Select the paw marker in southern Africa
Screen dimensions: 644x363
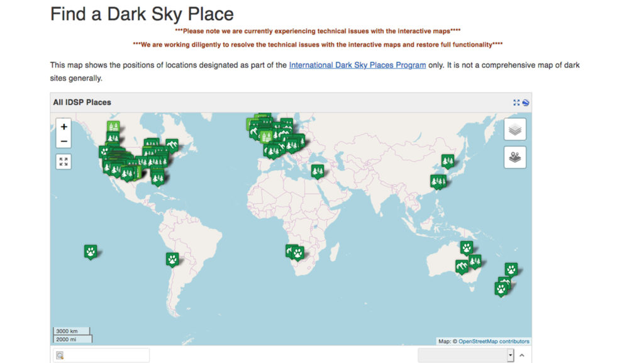click(x=297, y=254)
